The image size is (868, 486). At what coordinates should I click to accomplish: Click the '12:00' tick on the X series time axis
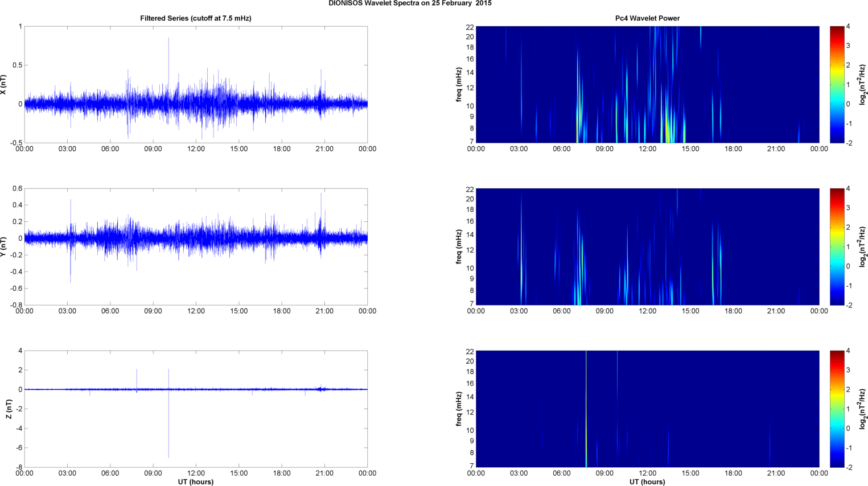196,149
